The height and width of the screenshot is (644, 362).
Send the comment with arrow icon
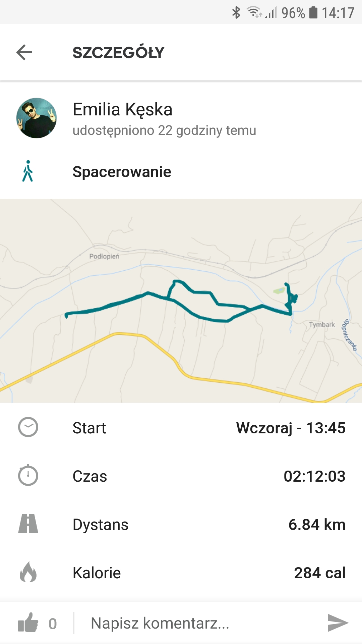coord(338,623)
